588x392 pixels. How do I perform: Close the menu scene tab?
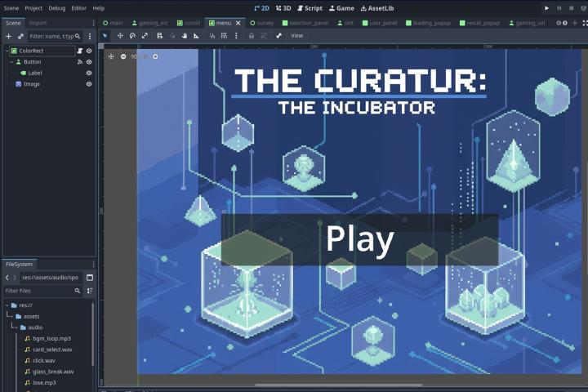coord(238,23)
